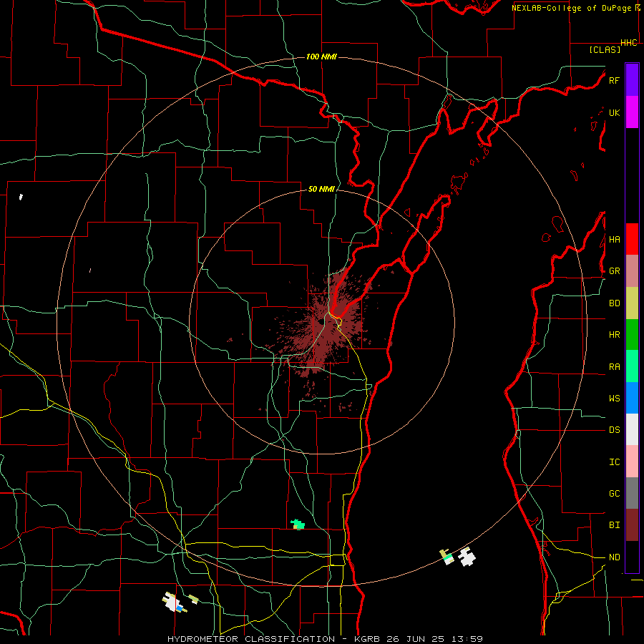Viewport: 644px width, 644px height.
Task: Select the BD yellow legend swatch
Action: pos(632,303)
